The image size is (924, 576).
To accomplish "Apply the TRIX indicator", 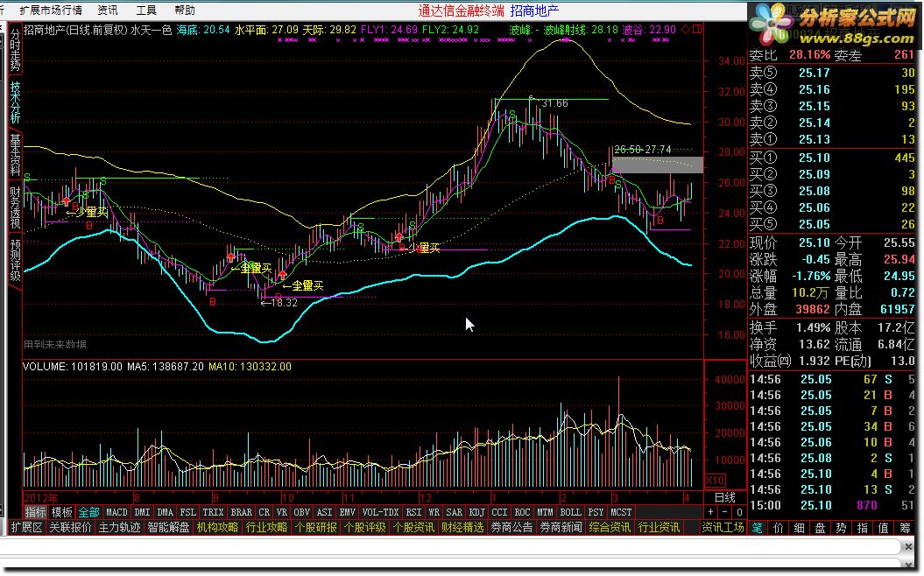I will coord(213,512).
